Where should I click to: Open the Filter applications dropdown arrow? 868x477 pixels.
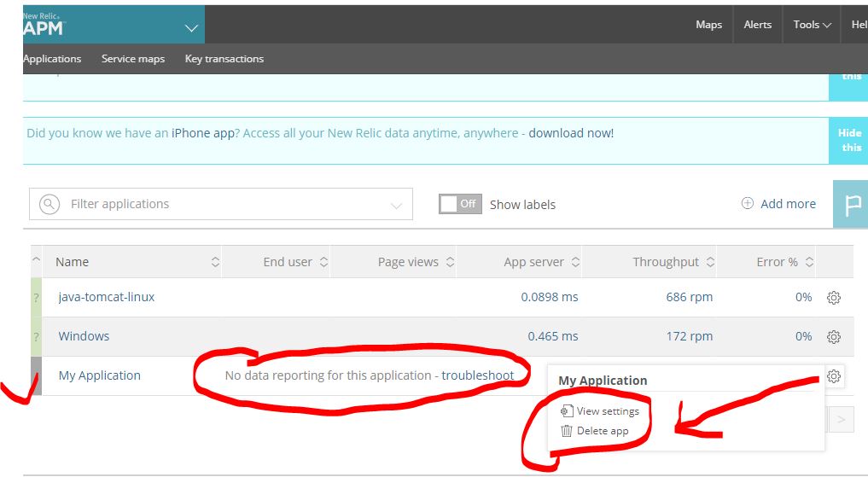396,206
